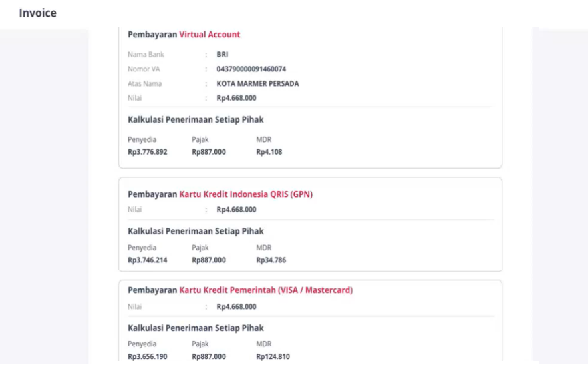Click the VA number 043790000091460074
The width and height of the screenshot is (588, 365).
251,69
